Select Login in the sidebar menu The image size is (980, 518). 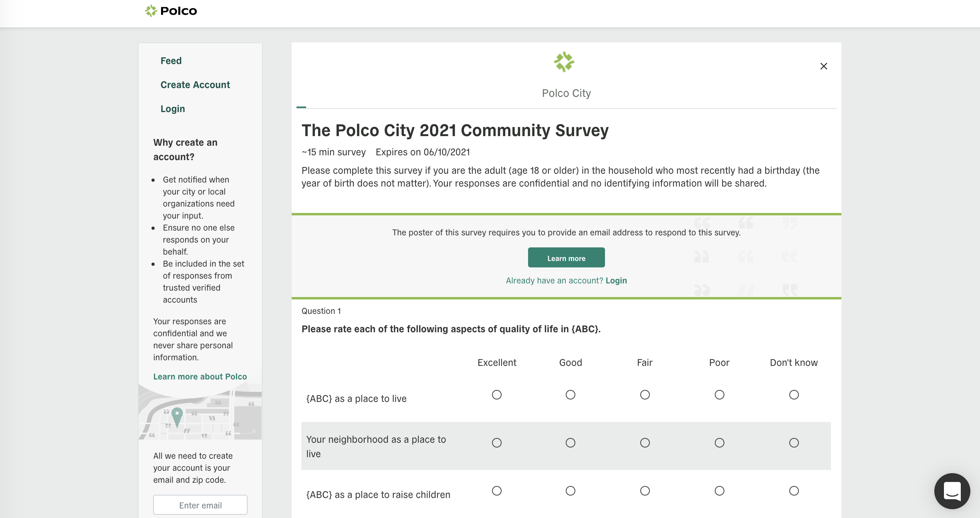(x=173, y=109)
